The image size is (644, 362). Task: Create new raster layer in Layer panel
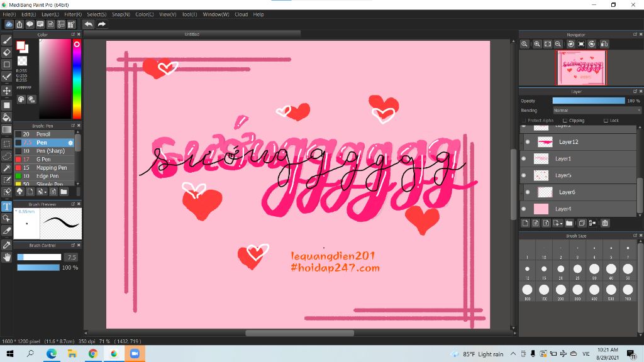coord(525,223)
